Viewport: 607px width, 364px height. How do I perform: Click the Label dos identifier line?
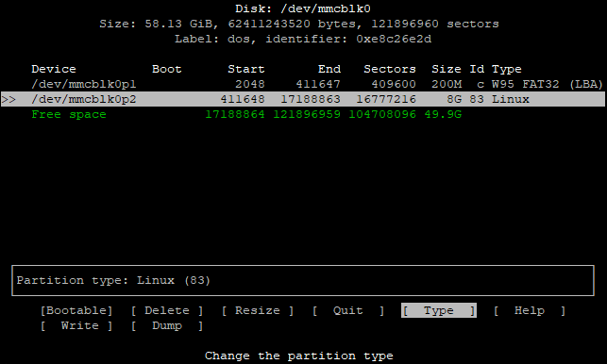(303, 39)
